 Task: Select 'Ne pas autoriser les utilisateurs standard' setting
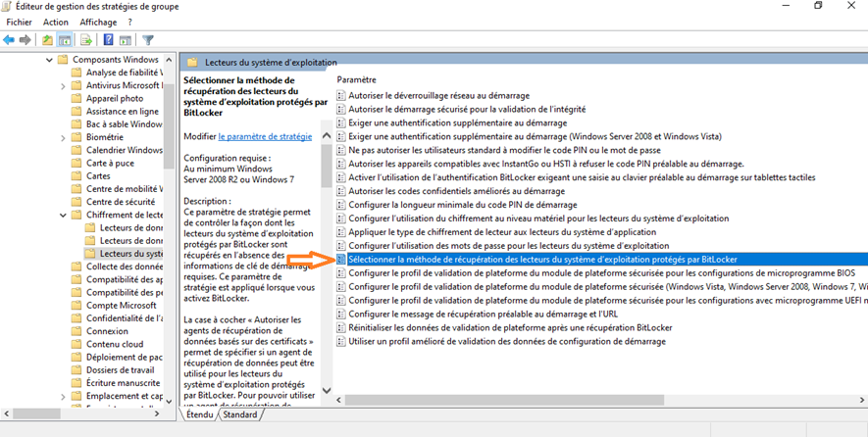pyautogui.click(x=504, y=151)
